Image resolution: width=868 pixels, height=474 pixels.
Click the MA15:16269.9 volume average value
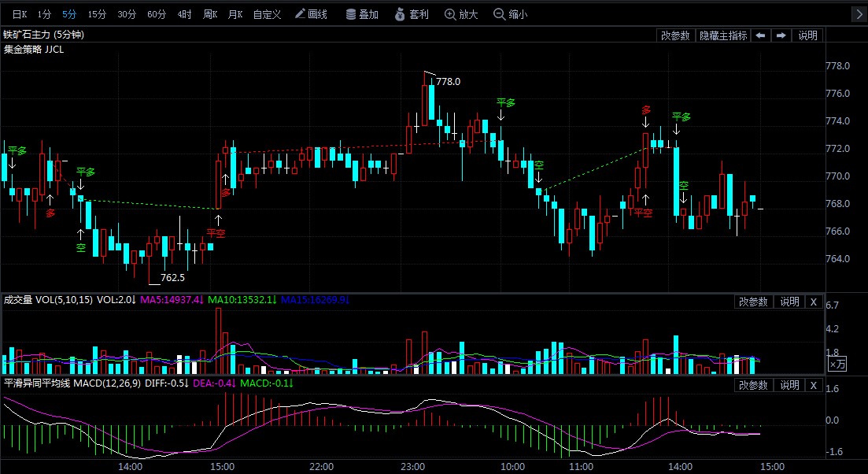click(x=316, y=300)
